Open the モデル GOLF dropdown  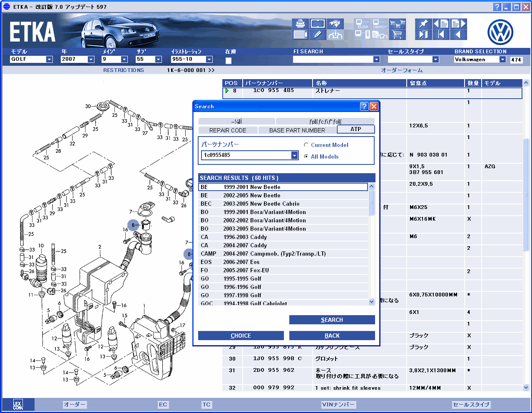[49, 60]
